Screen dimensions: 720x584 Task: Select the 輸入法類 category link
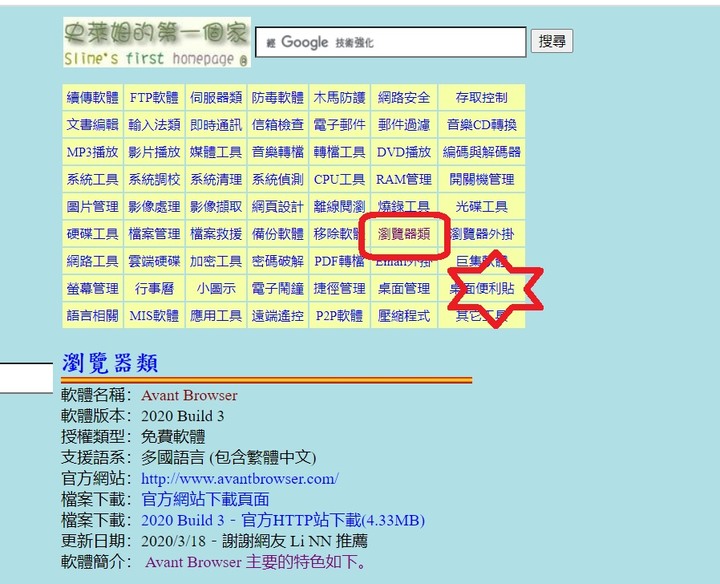154,124
